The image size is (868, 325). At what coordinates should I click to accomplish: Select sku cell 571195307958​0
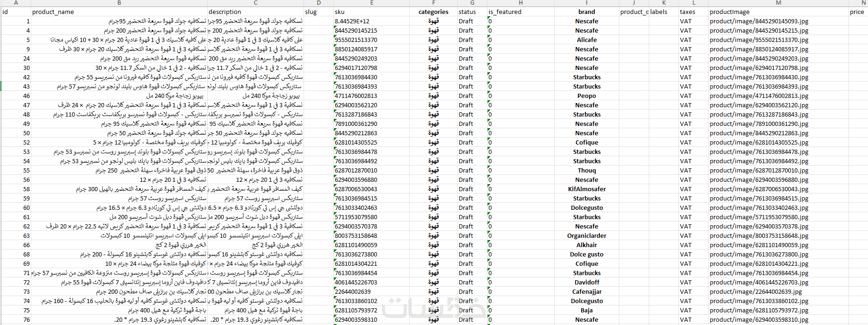(372, 217)
